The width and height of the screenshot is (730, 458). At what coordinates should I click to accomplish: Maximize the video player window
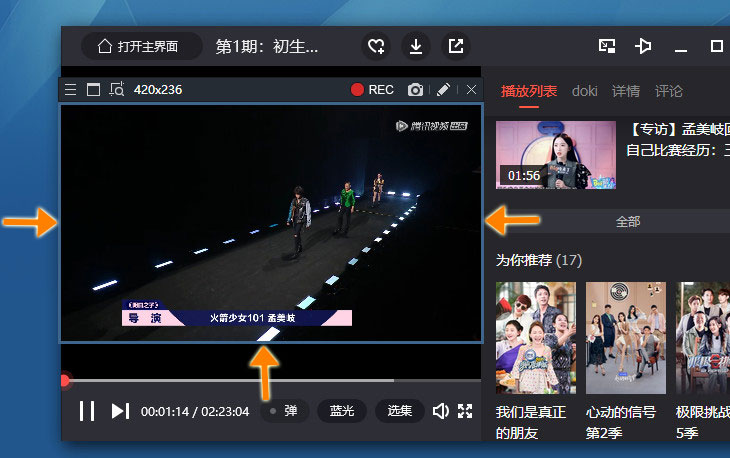pyautogui.click(x=717, y=46)
